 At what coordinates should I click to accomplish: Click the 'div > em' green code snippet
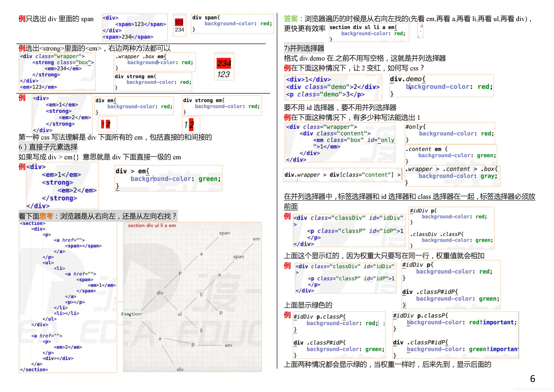(168, 178)
